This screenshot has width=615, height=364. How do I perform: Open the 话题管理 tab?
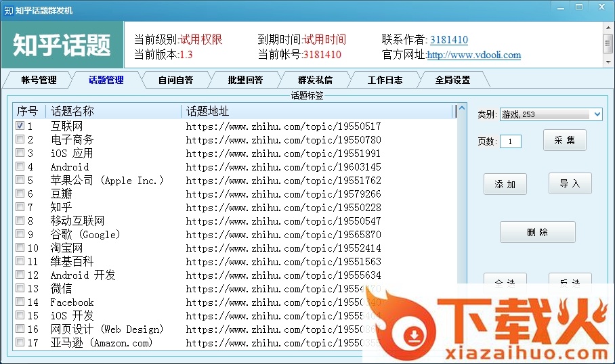[x=106, y=80]
